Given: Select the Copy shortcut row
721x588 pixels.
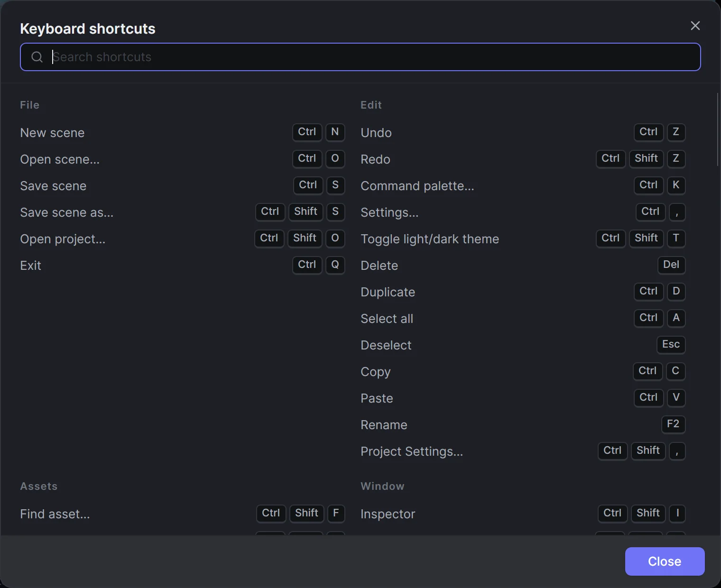Looking at the screenshot, I should [x=523, y=371].
